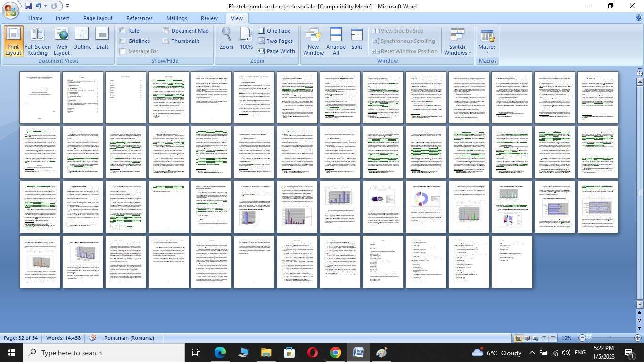Switch to the Page Layout tab
Viewport: 644px width, 362px height.
98,18
